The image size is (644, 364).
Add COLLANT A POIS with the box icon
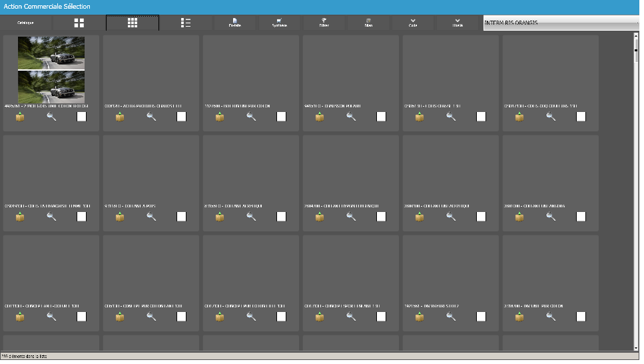point(119,217)
